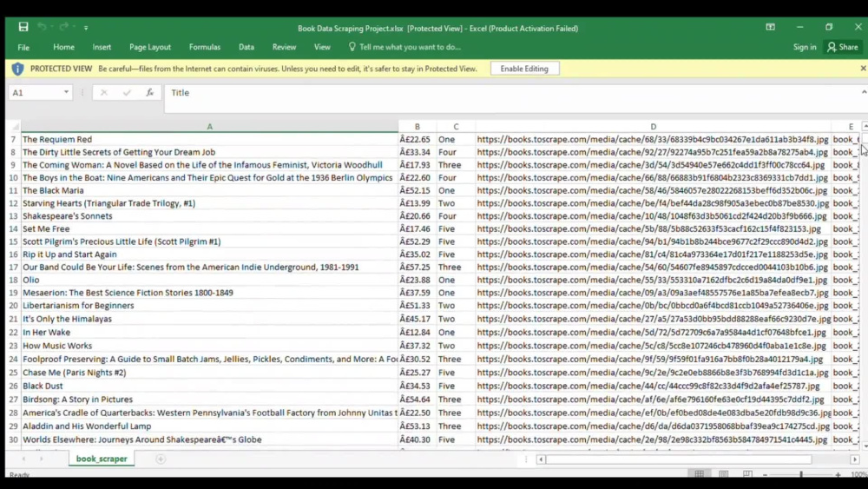Click previous sheet navigation arrow

pos(23,459)
